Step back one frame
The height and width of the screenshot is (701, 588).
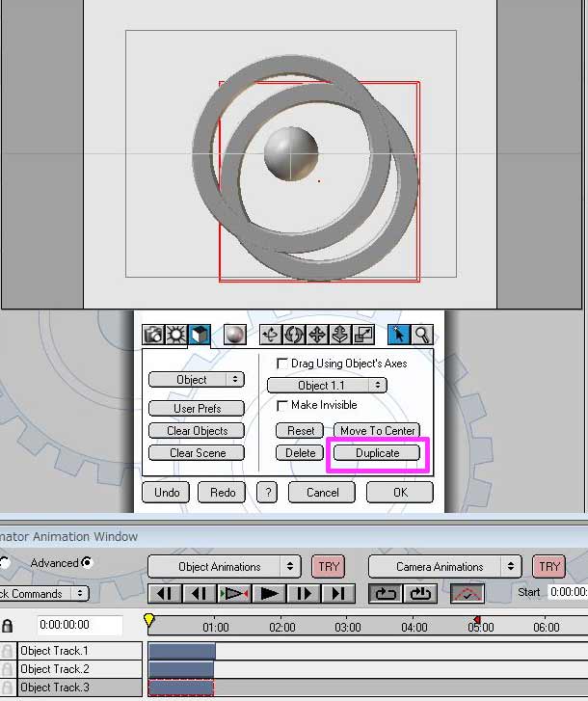(200, 594)
